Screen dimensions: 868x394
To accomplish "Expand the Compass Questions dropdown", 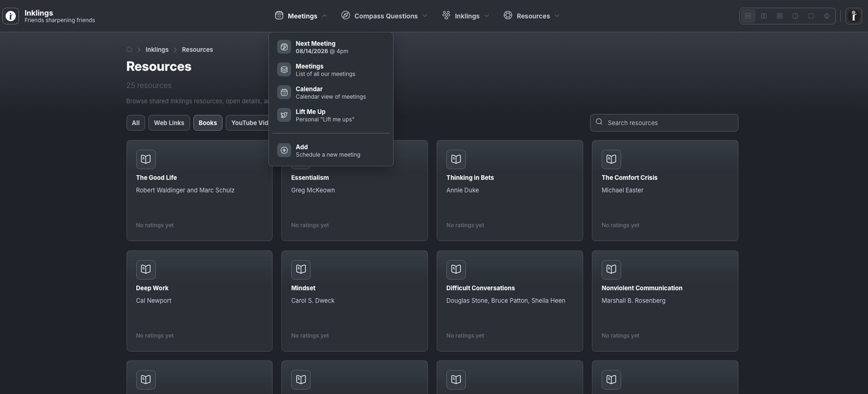I will coord(384,16).
